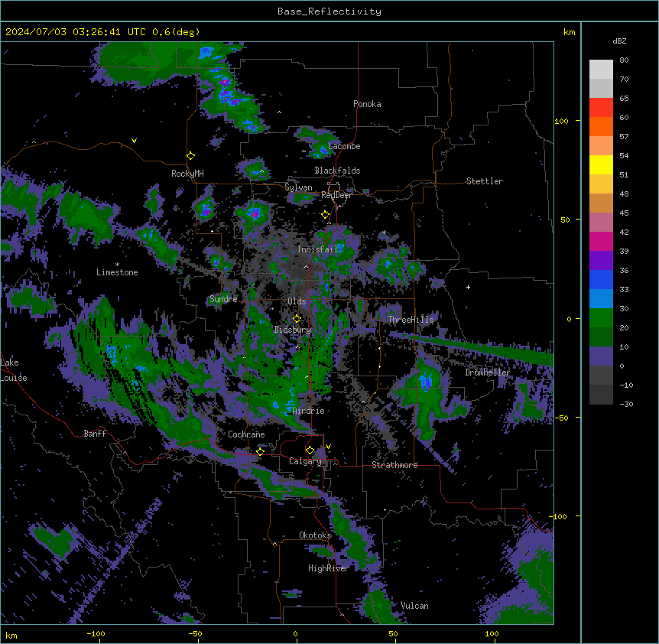The height and width of the screenshot is (644, 659).
Task: Click the Airdrie label
Action: tap(309, 411)
